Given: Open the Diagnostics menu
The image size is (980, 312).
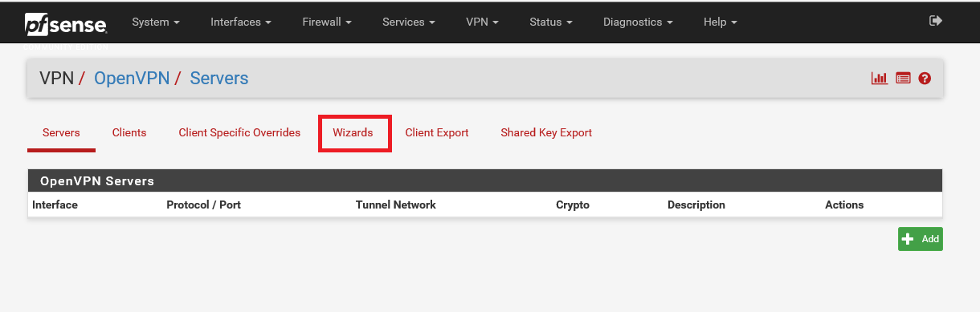Looking at the screenshot, I should coord(638,22).
